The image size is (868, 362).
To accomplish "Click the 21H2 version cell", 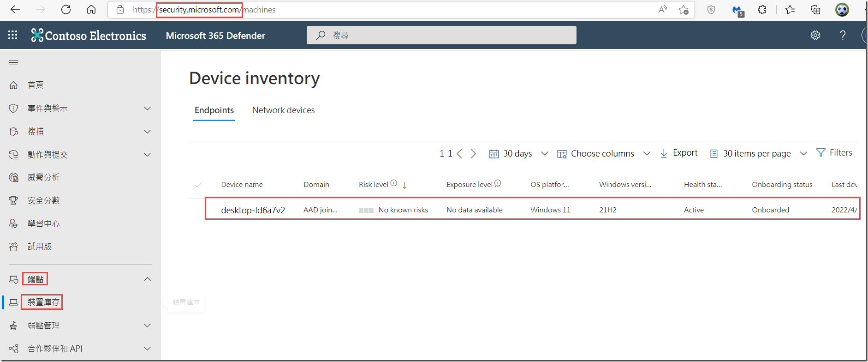I will tap(608, 210).
